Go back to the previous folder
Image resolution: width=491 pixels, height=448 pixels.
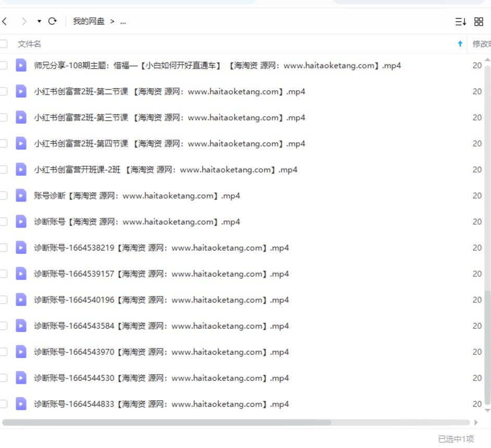click(x=5, y=21)
